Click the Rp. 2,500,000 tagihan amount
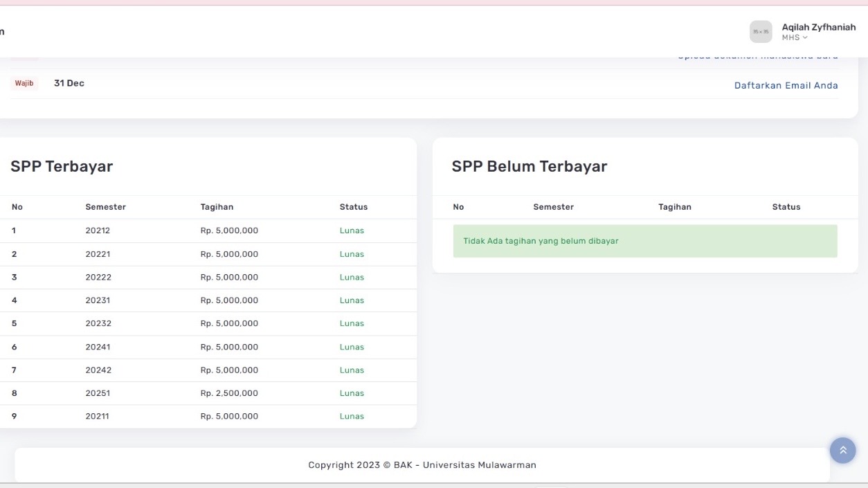Image resolution: width=868 pixels, height=488 pixels. [x=229, y=393]
